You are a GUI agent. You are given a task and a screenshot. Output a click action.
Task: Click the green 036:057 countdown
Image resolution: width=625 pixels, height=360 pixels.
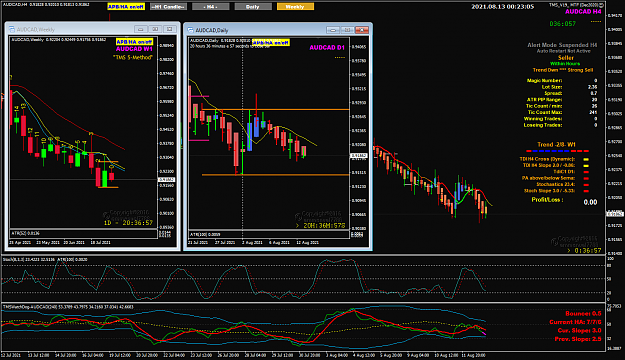[x=562, y=24]
